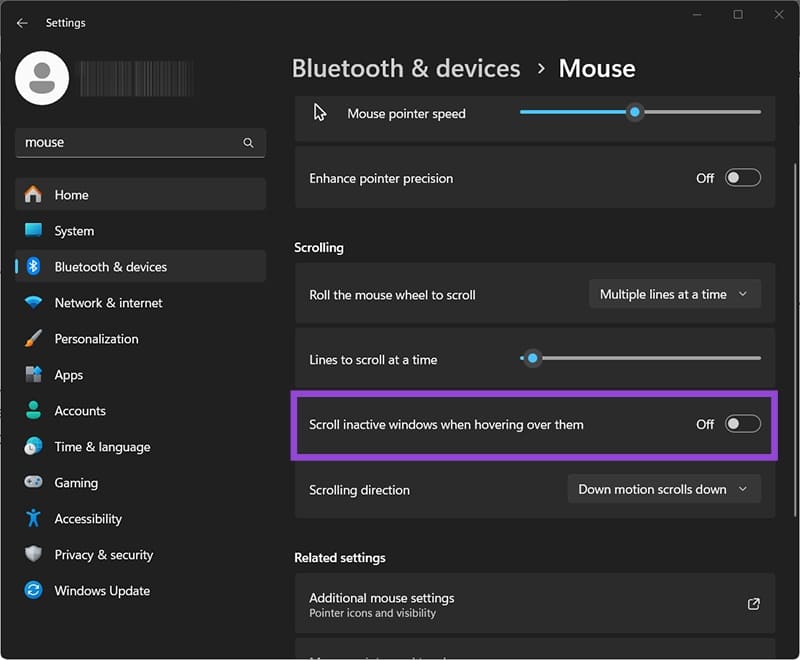This screenshot has width=800, height=660.
Task: Click the Privacy shield icon
Action: [x=33, y=554]
